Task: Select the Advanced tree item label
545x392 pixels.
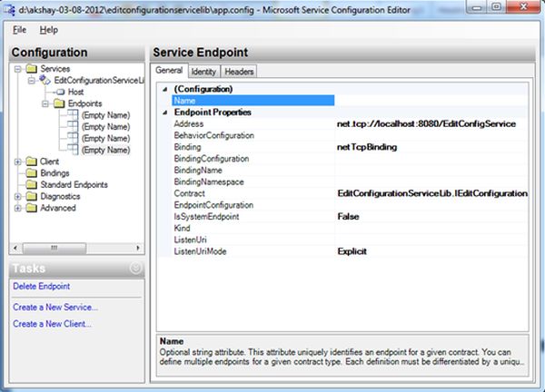Action: [58, 208]
